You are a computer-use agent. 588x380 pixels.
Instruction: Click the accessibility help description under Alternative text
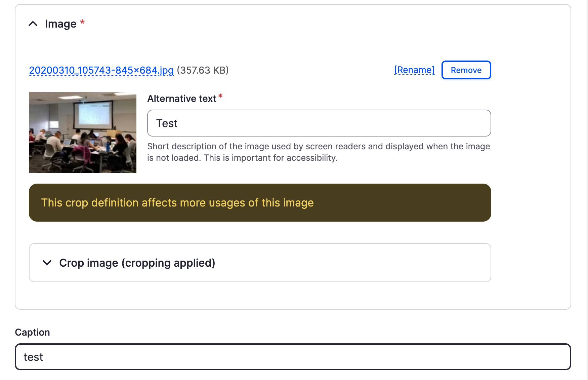pyautogui.click(x=318, y=152)
